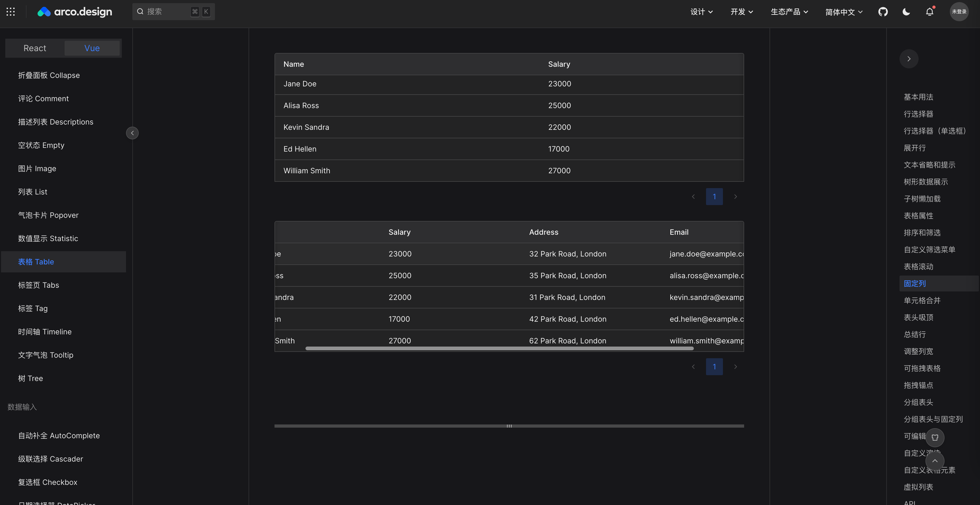The width and height of the screenshot is (980, 505).
Task: Open 空状态 Empty page
Action: [x=64, y=145]
